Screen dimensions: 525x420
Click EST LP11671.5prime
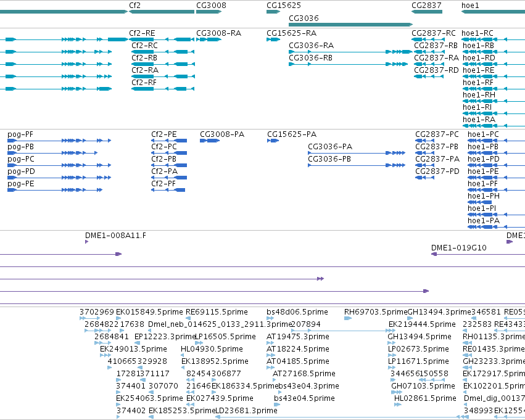point(418,361)
